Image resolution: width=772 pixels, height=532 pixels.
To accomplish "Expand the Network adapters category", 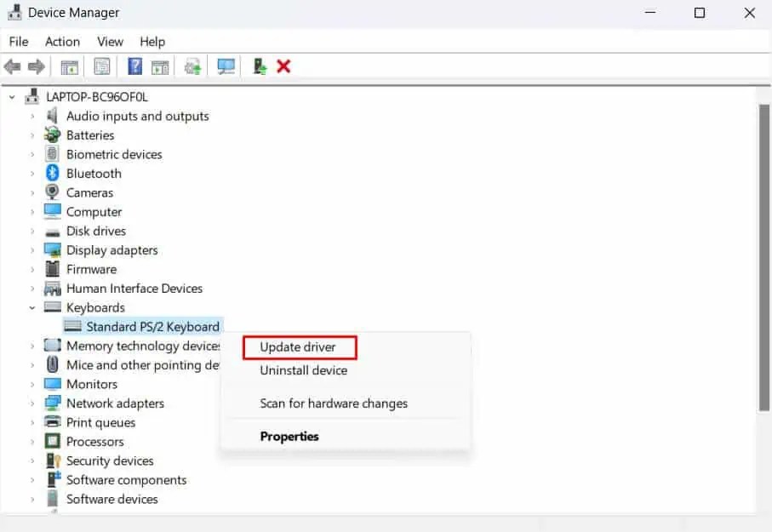I will [32, 403].
